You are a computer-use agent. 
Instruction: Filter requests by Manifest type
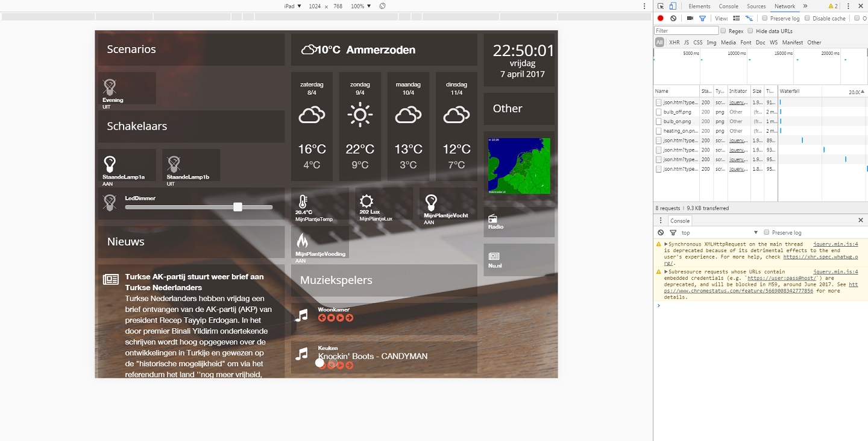(793, 43)
